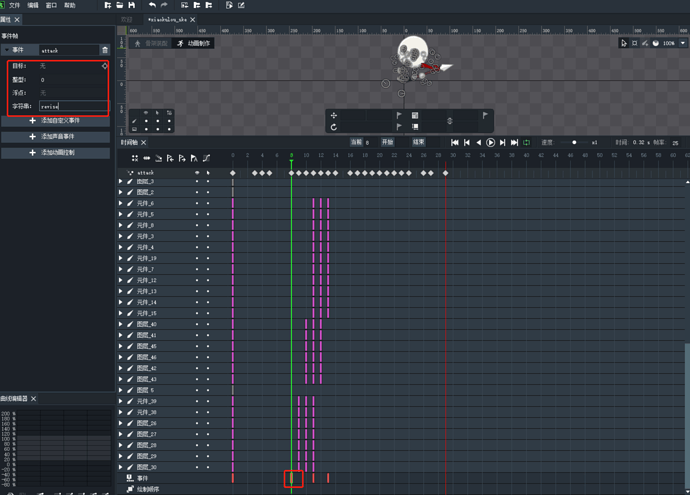Click the 开始 button in timeline header
Viewport: 690px width, 495px height.
[388, 142]
